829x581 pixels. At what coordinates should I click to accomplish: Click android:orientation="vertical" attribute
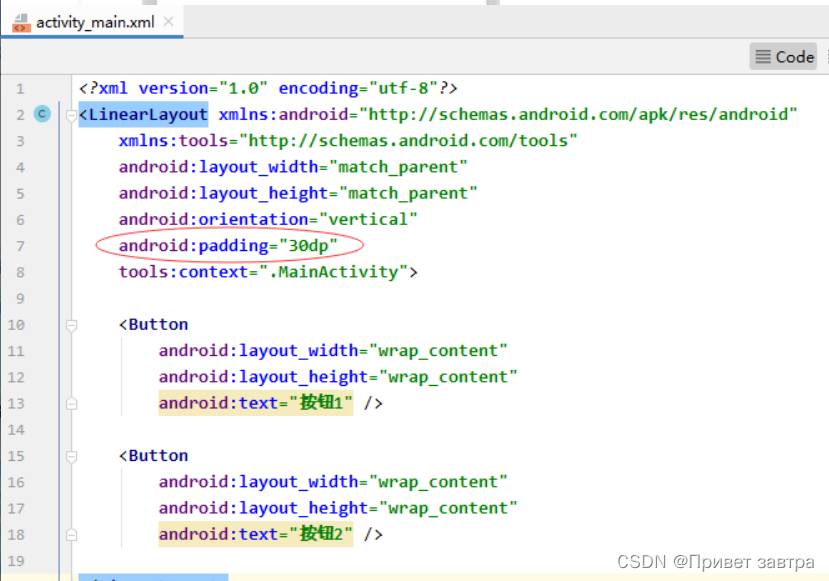tap(268, 219)
